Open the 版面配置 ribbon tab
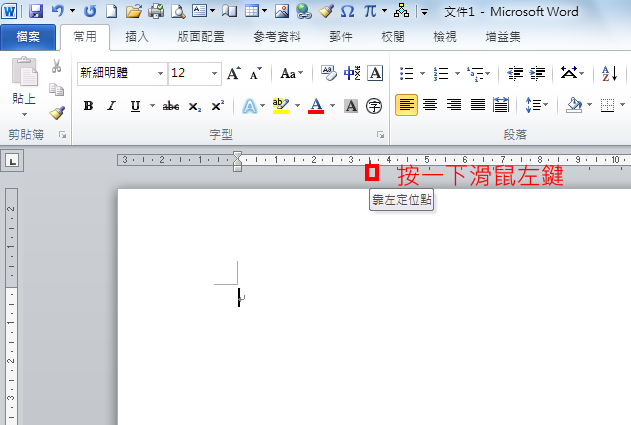 pos(202,37)
